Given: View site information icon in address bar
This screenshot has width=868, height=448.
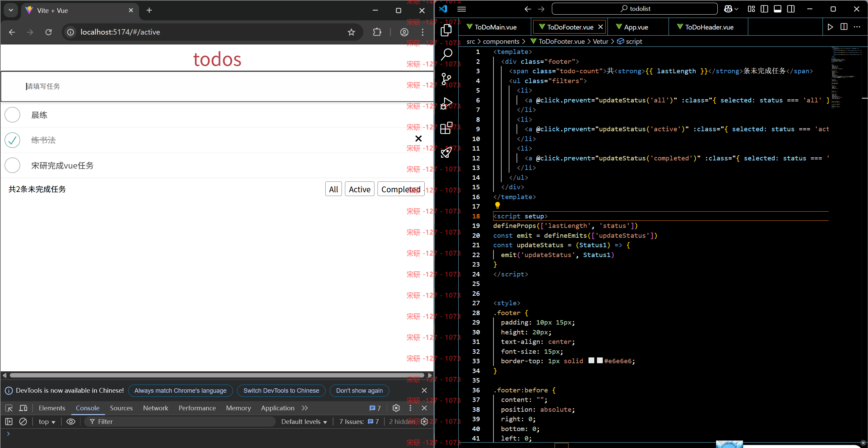Looking at the screenshot, I should 71,32.
